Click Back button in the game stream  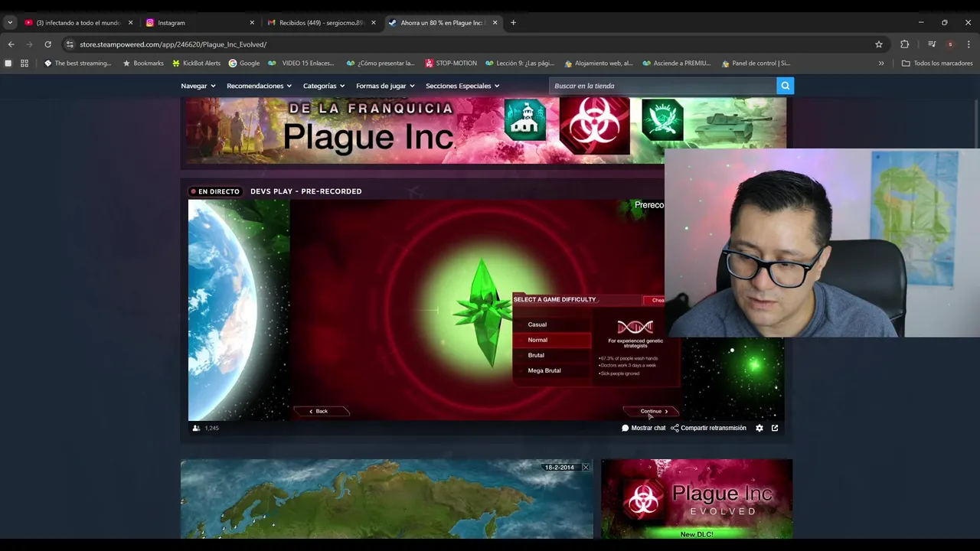(x=322, y=412)
